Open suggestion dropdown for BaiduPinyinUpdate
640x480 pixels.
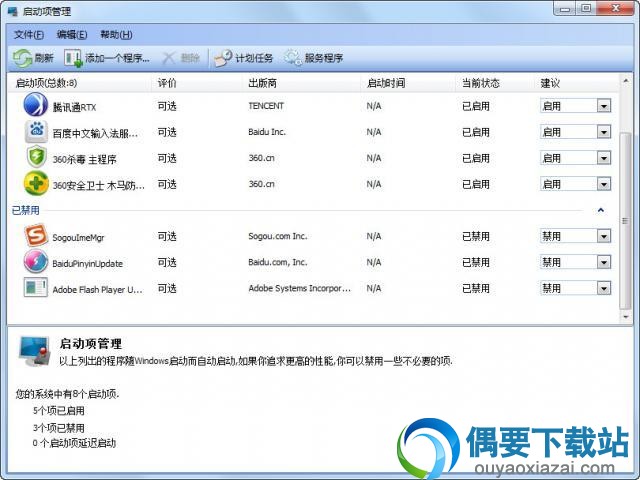(x=604, y=262)
